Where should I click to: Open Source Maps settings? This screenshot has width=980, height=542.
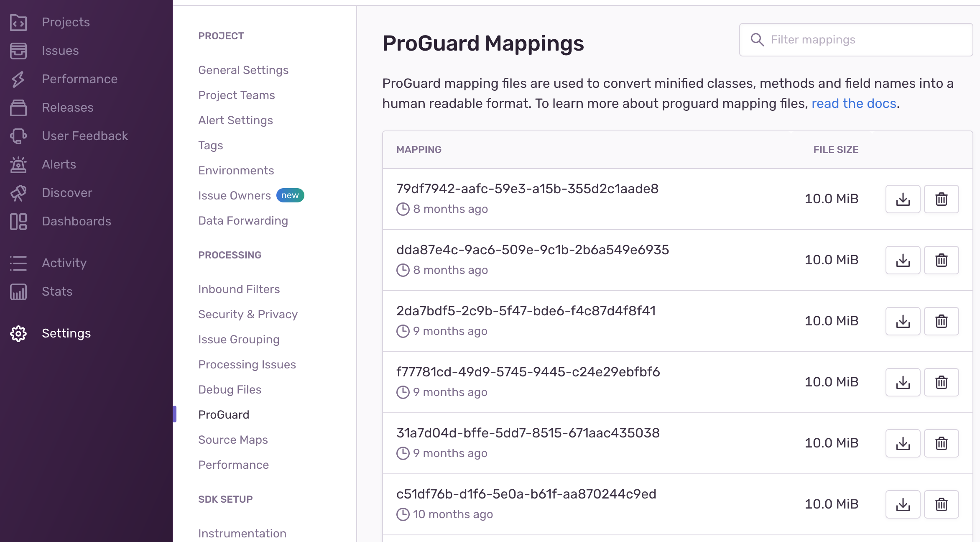click(233, 440)
